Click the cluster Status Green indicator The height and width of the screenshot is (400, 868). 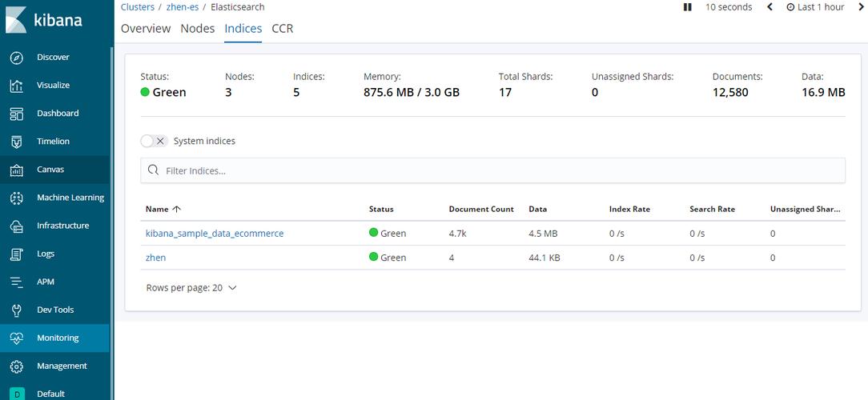pyautogui.click(x=163, y=92)
